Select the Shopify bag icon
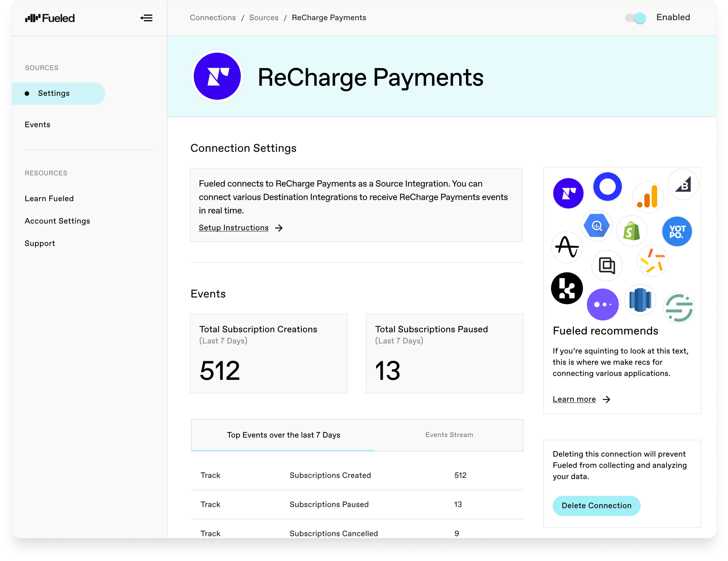 coord(632,231)
